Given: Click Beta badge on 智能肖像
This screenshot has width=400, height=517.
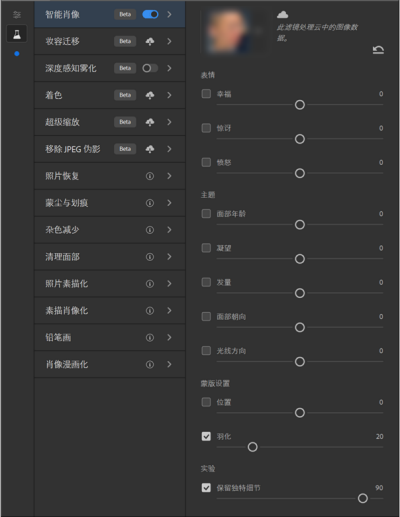Looking at the screenshot, I should pyautogui.click(x=125, y=14).
